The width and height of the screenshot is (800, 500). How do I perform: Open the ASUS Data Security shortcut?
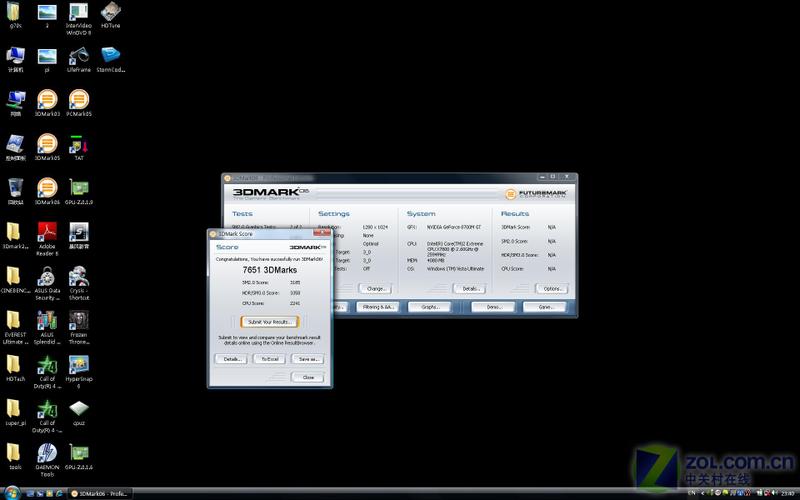47,284
